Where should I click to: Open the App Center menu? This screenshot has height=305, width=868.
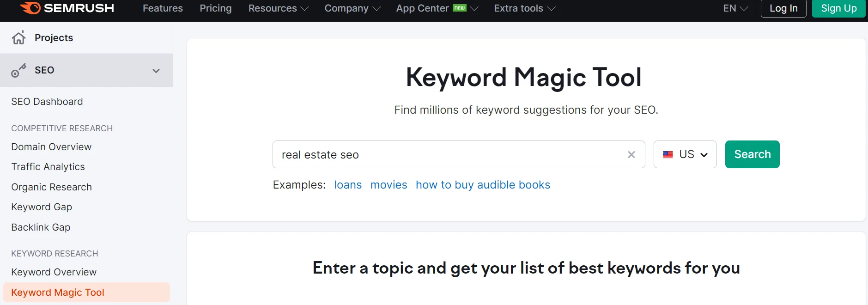click(x=437, y=8)
